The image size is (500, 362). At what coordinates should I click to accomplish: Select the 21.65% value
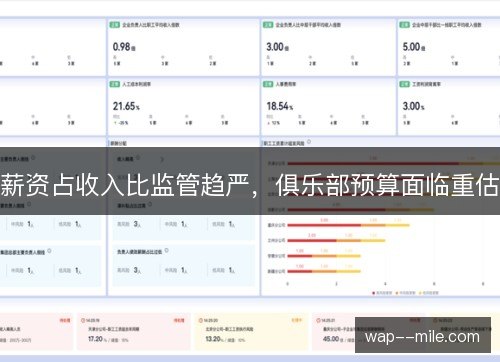126,106
